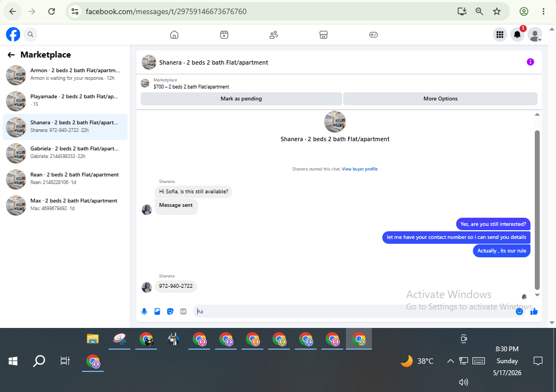The height and width of the screenshot is (392, 556).
Task: Open the Marketplace storefront icon
Action: pyautogui.click(x=324, y=35)
